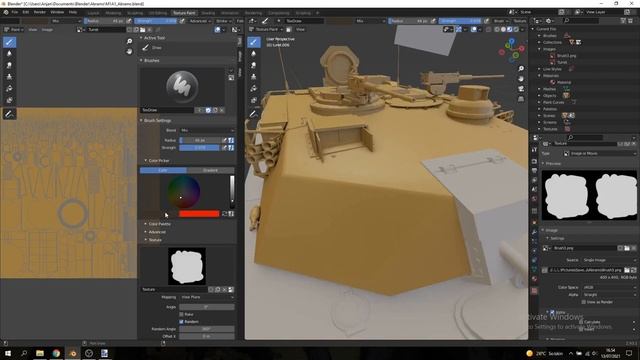Select the Mask tool in the image editor toolbar
Image resolution: width=640 pixels, height=360 pixels.
click(x=9, y=100)
